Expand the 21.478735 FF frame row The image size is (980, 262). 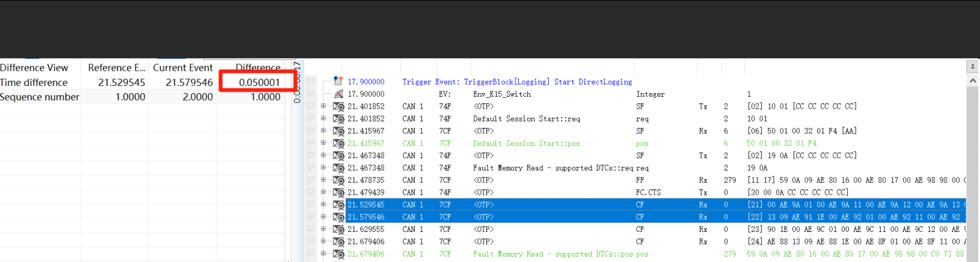tap(323, 180)
